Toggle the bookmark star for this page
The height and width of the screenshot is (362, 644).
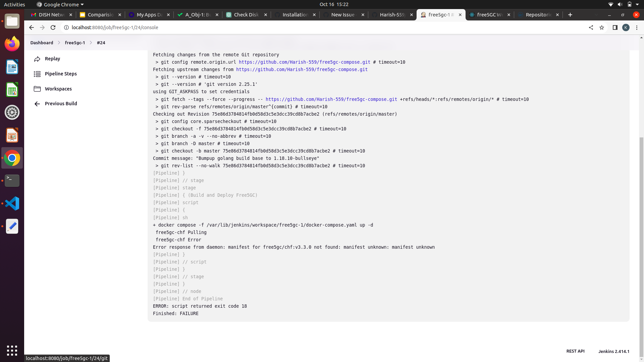pos(602,27)
